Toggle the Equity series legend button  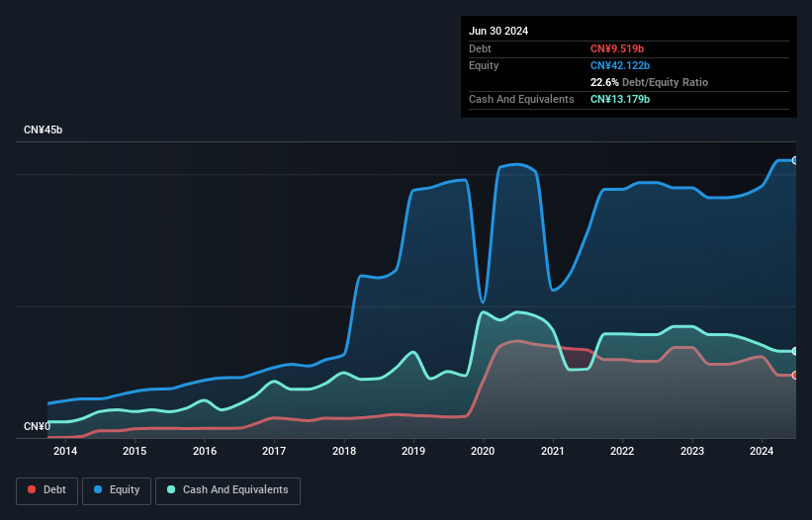pos(117,490)
